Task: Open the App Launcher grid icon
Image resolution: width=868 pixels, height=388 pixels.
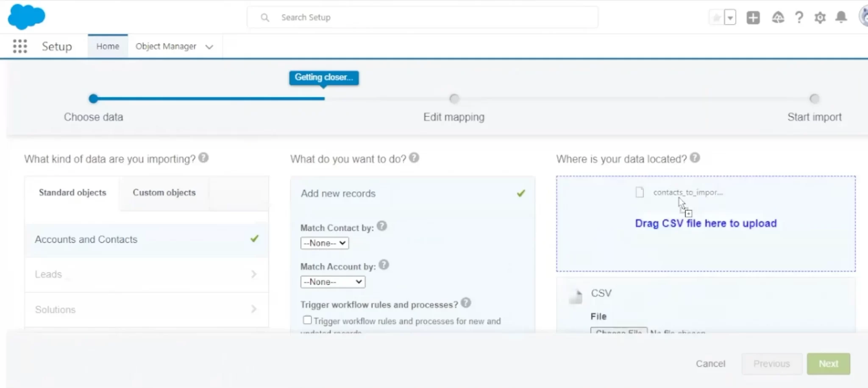Action: [20, 46]
